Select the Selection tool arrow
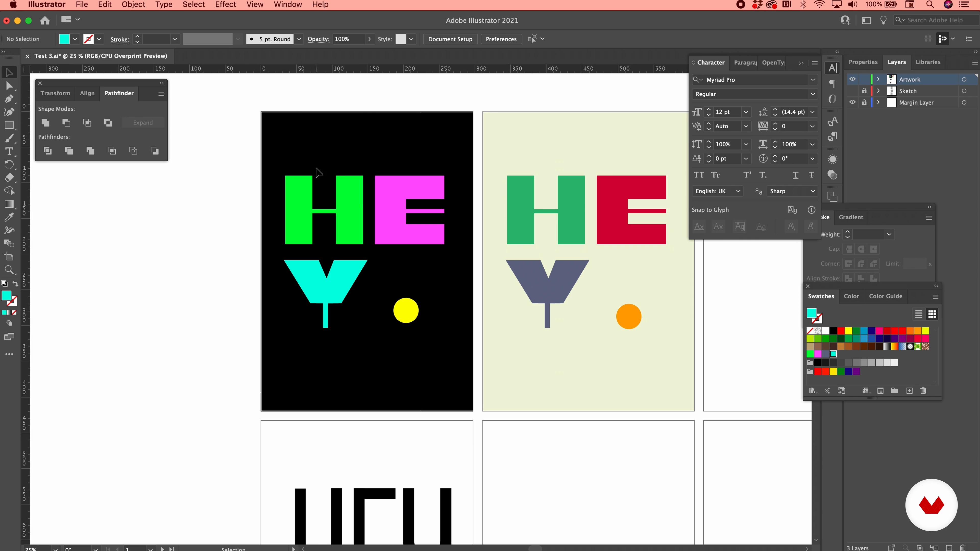This screenshot has height=551, width=980. tap(9, 72)
